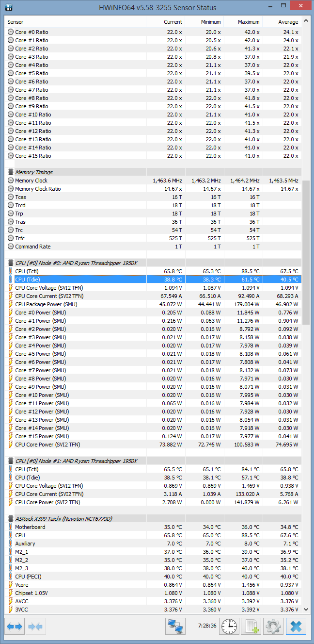This screenshot has width=314, height=644.
Task: Click the clock icon next to Tcas
Action: pyautogui.click(x=11, y=197)
